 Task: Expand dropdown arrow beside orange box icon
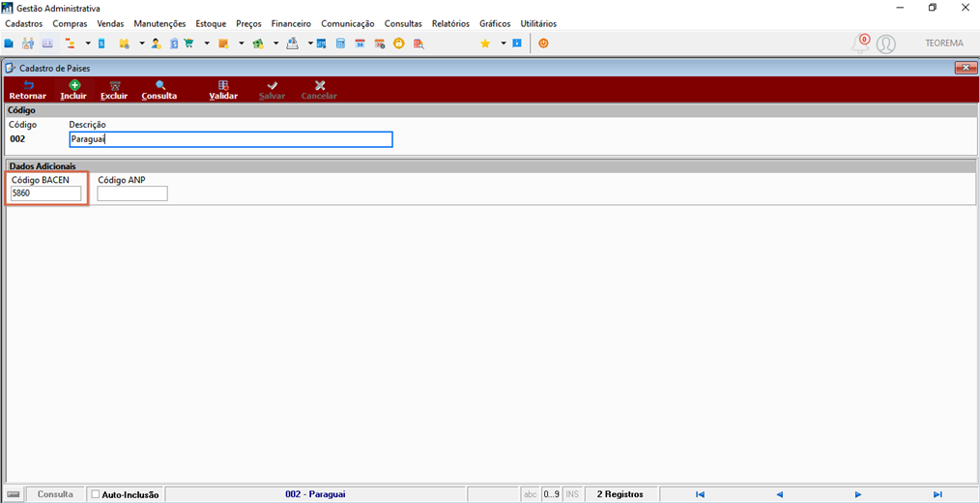242,44
